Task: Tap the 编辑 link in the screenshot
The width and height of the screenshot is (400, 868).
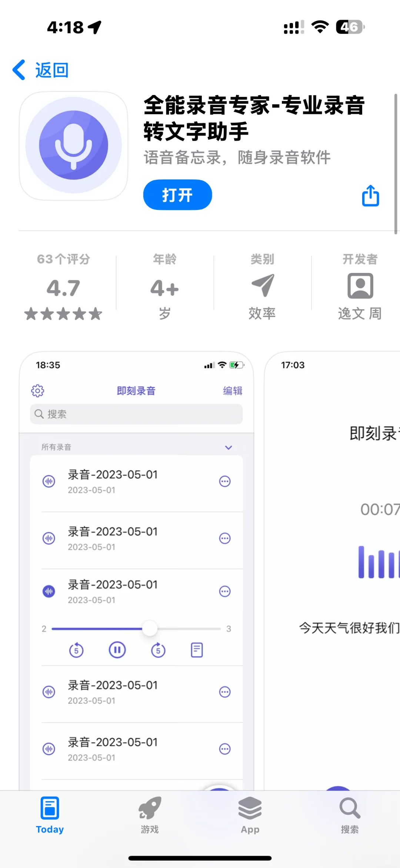Action: click(x=233, y=390)
